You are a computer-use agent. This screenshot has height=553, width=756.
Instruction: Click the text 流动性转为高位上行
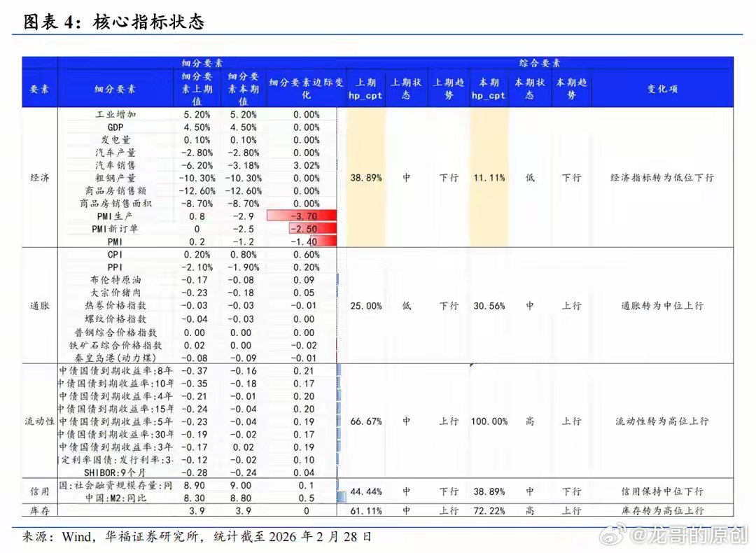pyautogui.click(x=662, y=421)
